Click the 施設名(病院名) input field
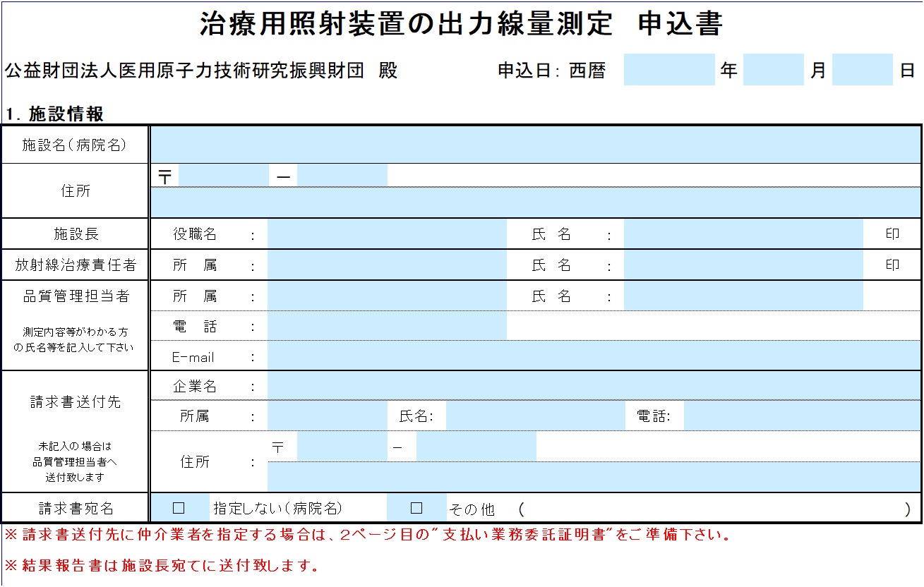 (536, 145)
